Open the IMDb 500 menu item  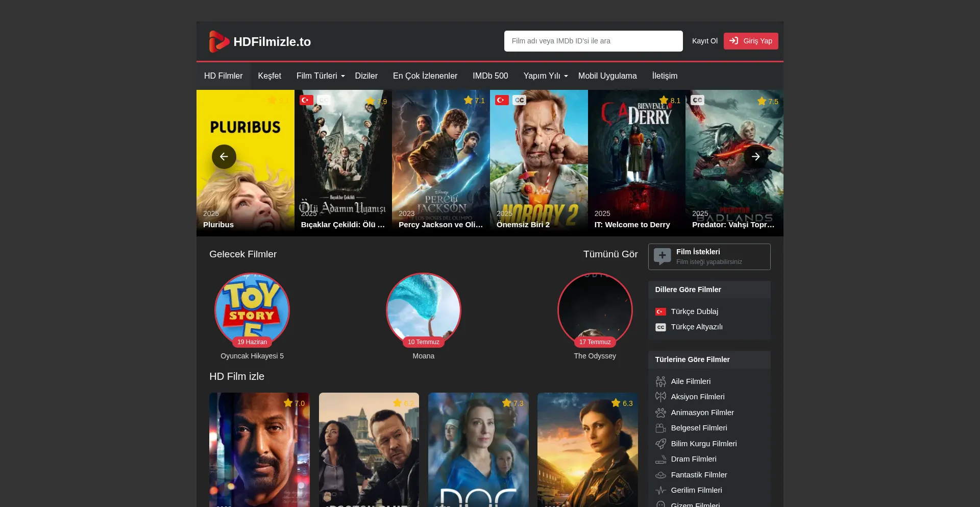point(491,76)
